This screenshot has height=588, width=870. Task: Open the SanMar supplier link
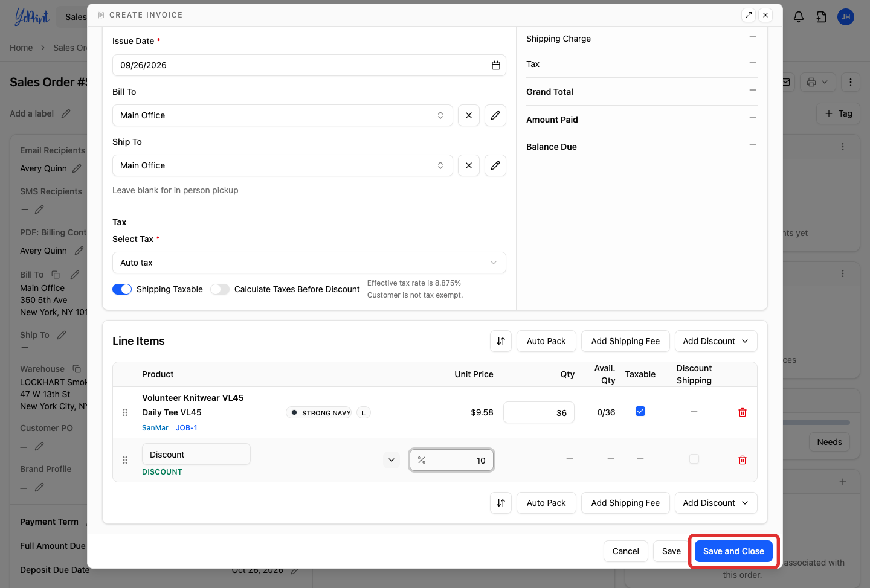[x=155, y=428]
